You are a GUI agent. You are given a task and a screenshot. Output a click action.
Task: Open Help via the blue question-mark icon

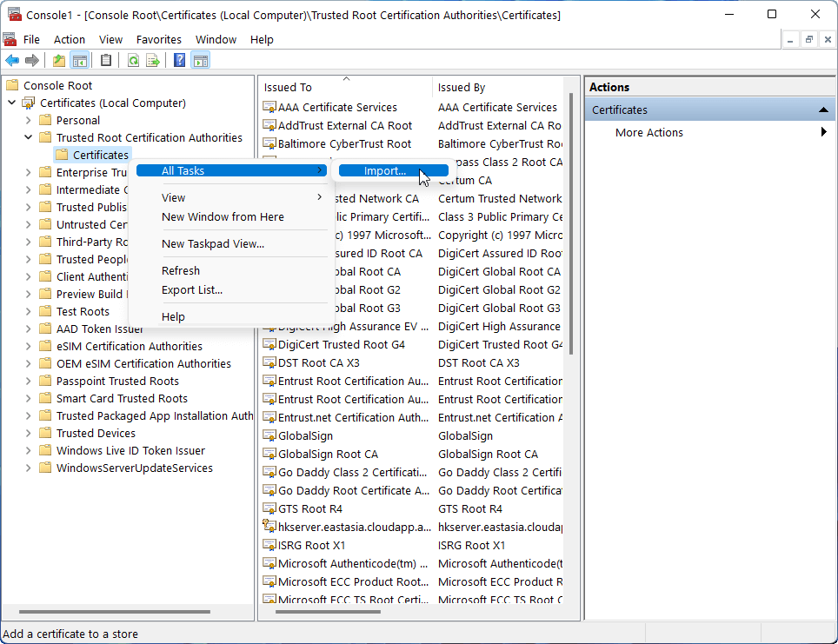point(180,61)
